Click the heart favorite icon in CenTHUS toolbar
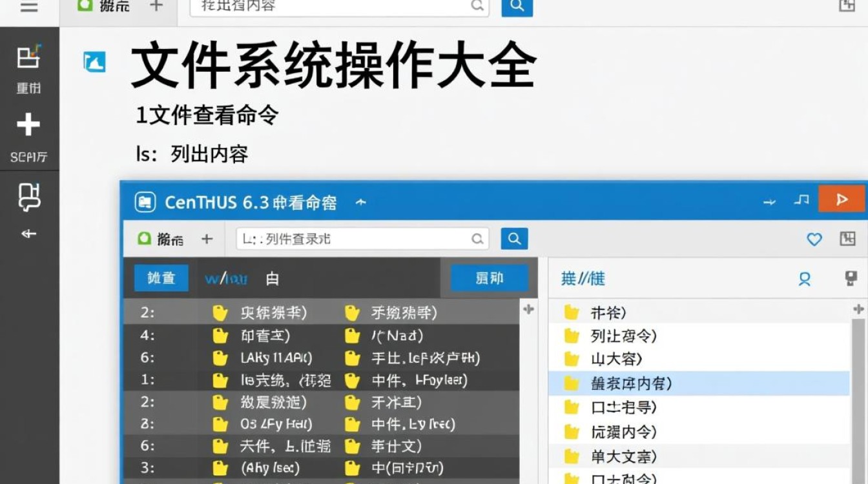The image size is (868, 484). (814, 239)
